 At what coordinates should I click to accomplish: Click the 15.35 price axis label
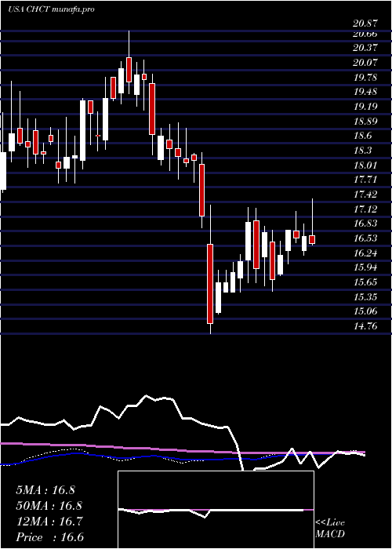coord(365,297)
